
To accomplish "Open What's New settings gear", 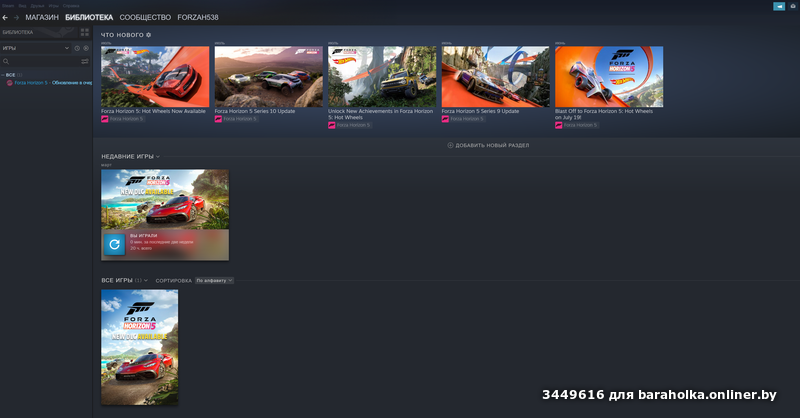I will pos(148,35).
